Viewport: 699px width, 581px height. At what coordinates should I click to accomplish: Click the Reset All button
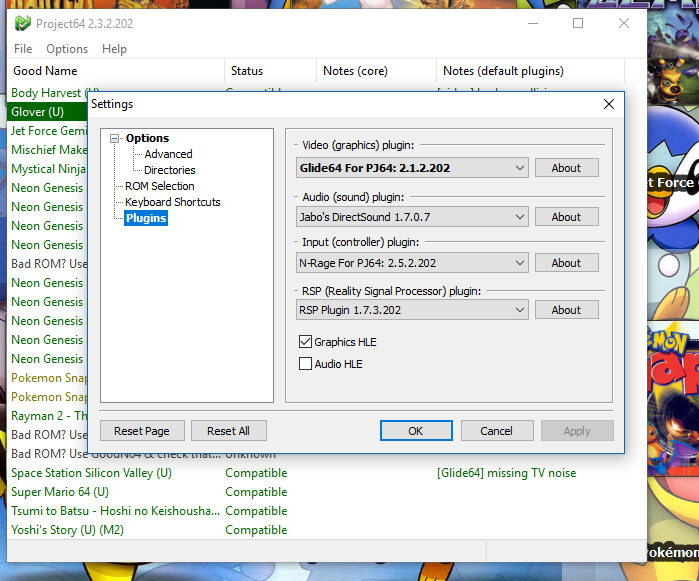pyautogui.click(x=229, y=431)
